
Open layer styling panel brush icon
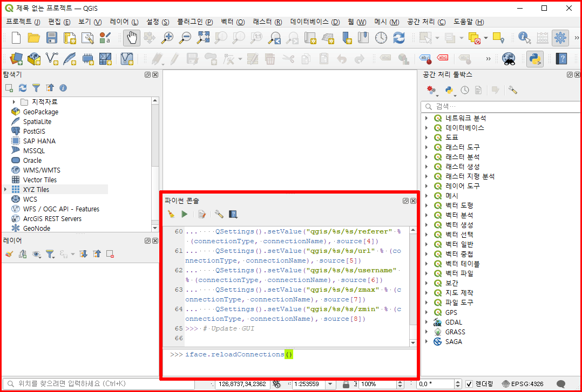click(9, 254)
